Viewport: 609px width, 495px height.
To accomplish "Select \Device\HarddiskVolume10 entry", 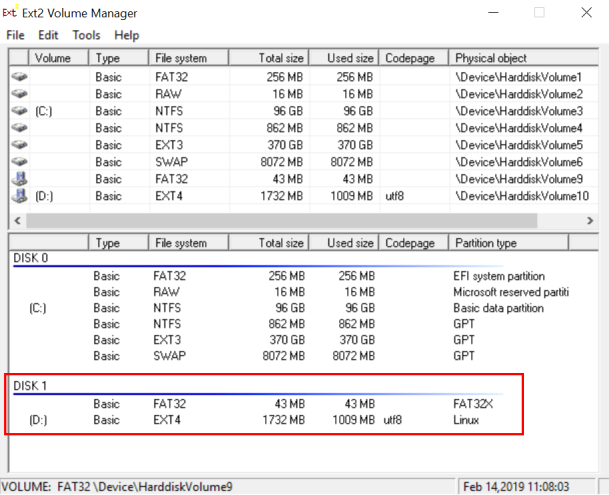I will pyautogui.click(x=522, y=196).
